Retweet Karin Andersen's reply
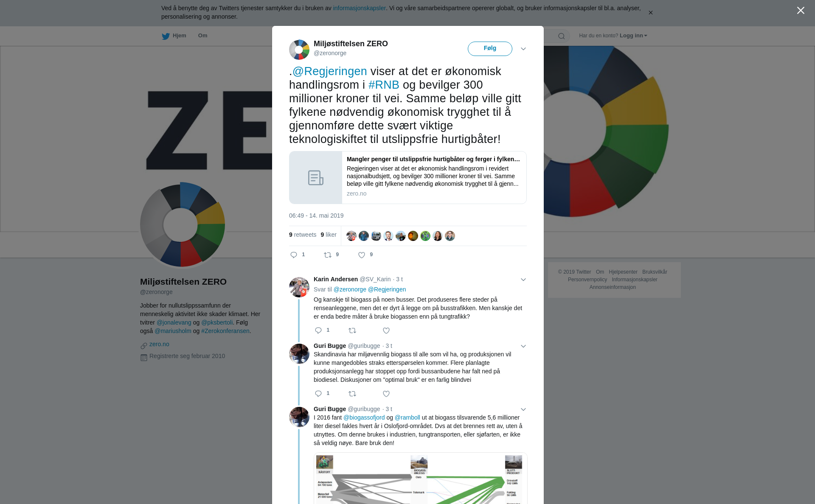This screenshot has height=504, width=815. 352,330
